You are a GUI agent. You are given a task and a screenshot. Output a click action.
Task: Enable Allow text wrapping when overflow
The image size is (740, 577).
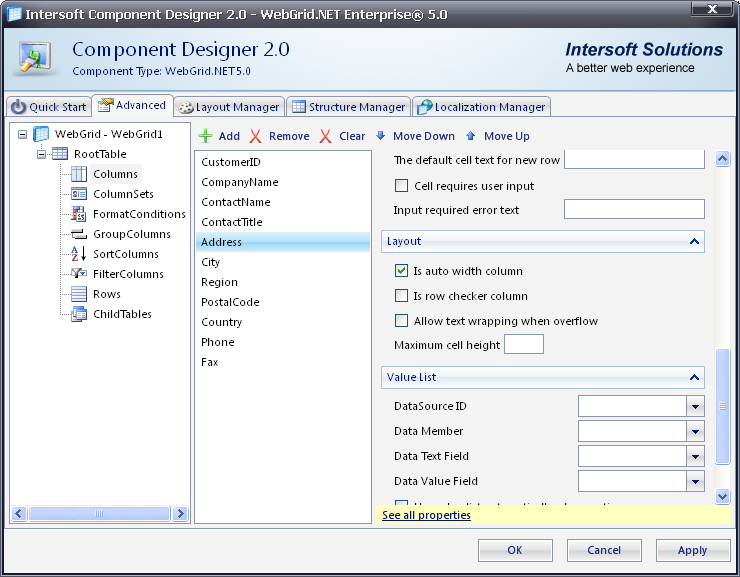(x=401, y=320)
